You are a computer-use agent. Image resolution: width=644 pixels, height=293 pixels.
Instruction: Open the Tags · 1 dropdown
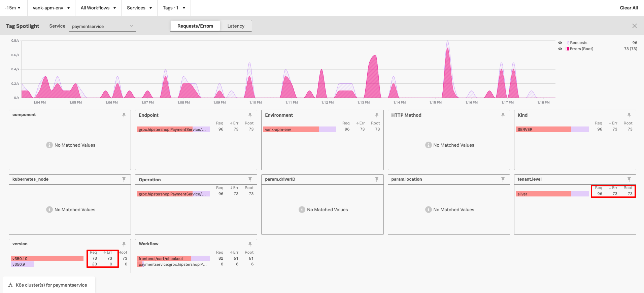174,8
